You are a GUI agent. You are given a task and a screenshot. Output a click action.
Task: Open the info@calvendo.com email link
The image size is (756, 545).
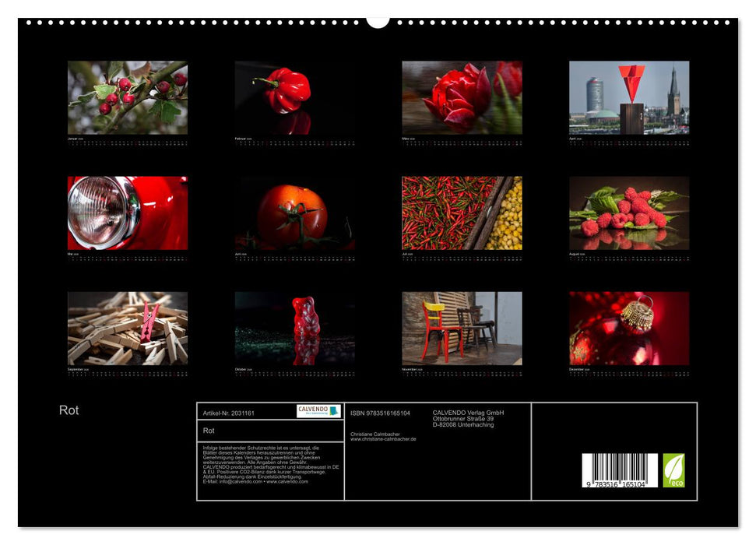coord(240,480)
